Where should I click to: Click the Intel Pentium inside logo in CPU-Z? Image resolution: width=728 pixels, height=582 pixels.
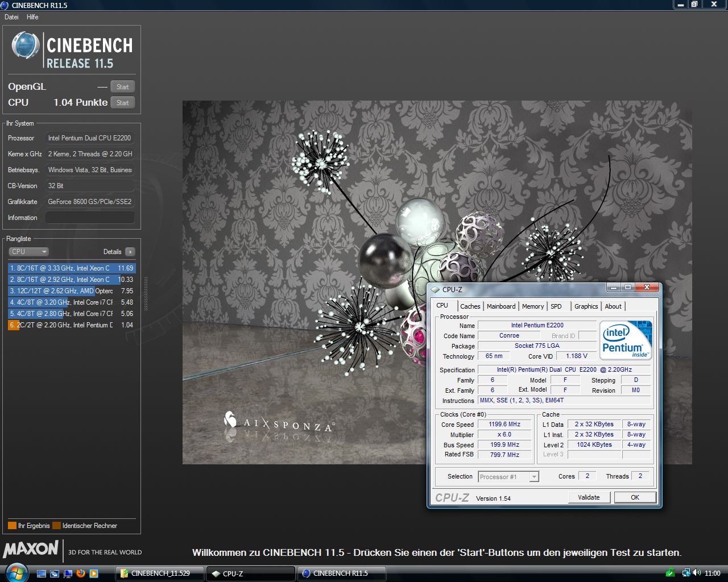(x=625, y=340)
